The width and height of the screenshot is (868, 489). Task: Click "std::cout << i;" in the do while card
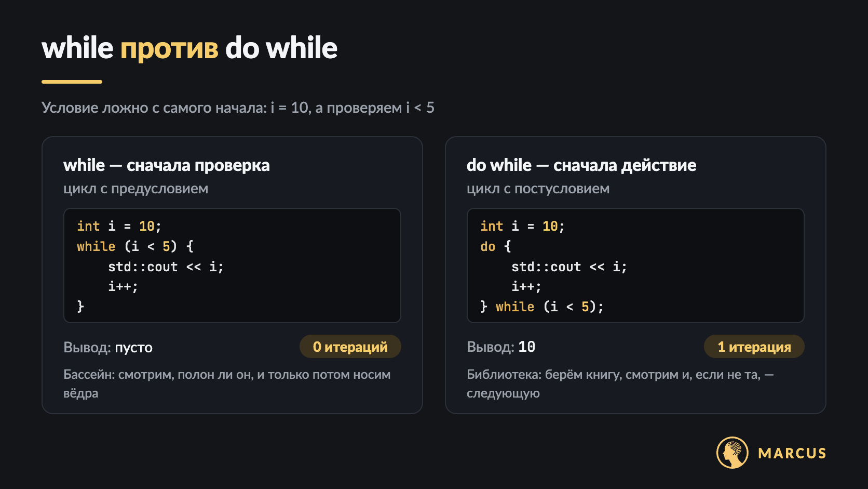coord(569,267)
